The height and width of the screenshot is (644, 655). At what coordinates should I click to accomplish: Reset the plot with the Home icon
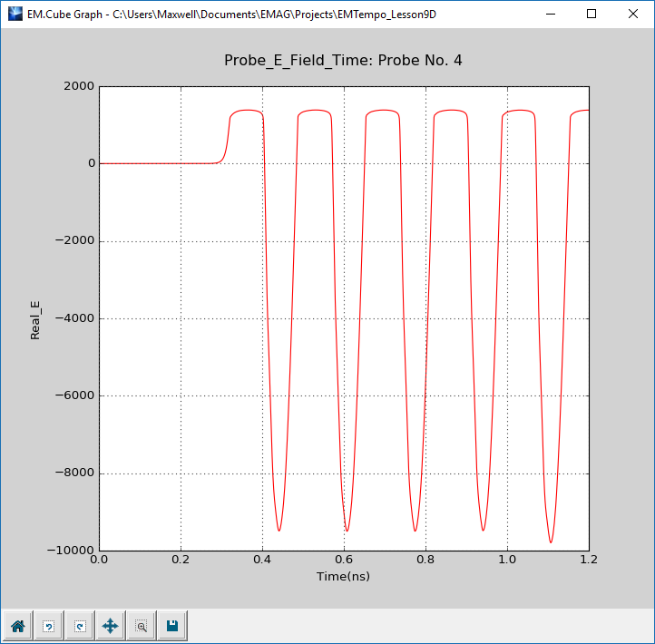coord(17,626)
